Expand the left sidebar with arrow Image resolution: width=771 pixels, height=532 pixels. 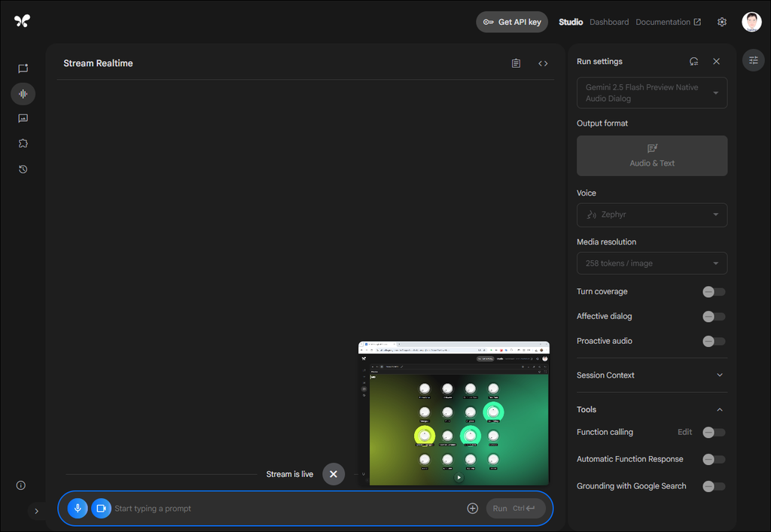pos(36,511)
